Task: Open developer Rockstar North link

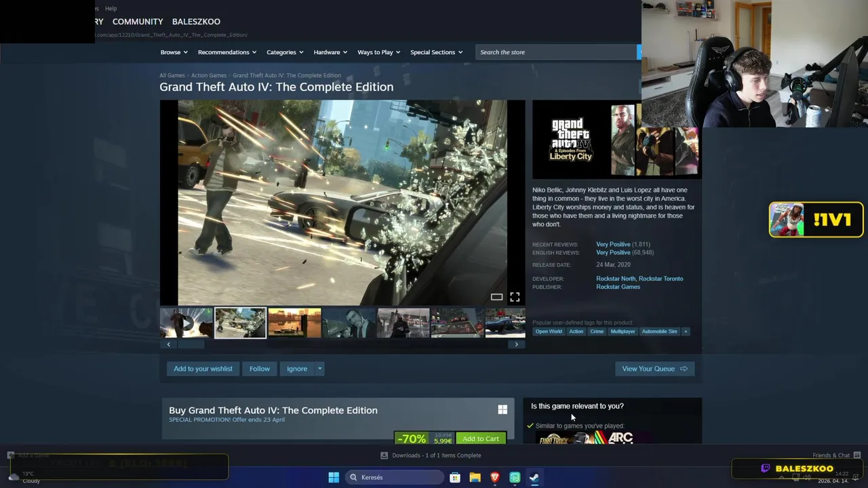Action: [x=616, y=279]
